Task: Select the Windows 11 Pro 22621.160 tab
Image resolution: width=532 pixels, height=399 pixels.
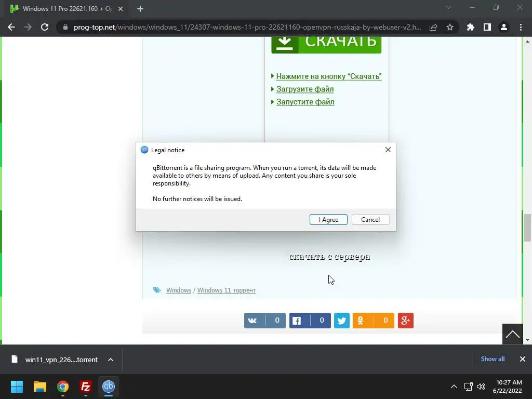Action: point(67,9)
